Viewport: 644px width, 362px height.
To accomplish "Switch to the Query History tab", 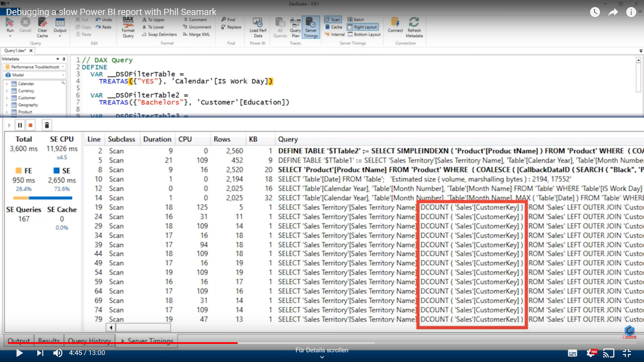I will point(90,341).
